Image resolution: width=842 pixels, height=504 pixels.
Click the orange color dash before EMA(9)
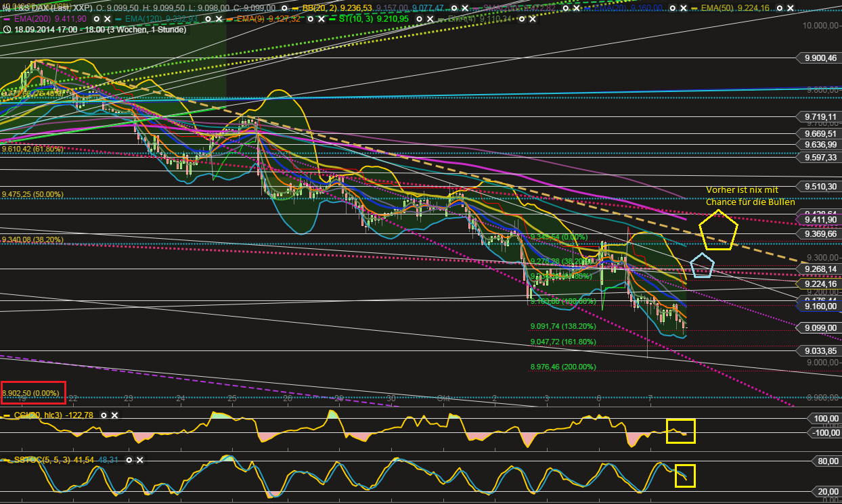[230, 19]
